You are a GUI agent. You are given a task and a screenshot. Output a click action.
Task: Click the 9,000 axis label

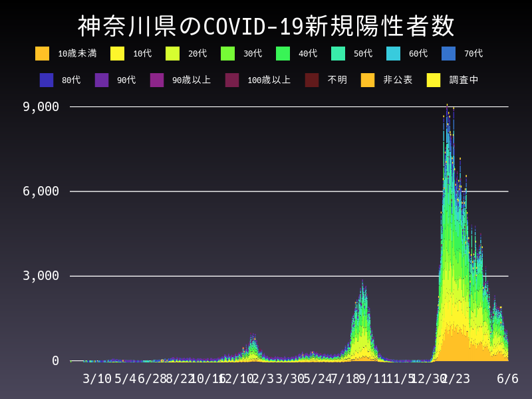tap(41, 106)
